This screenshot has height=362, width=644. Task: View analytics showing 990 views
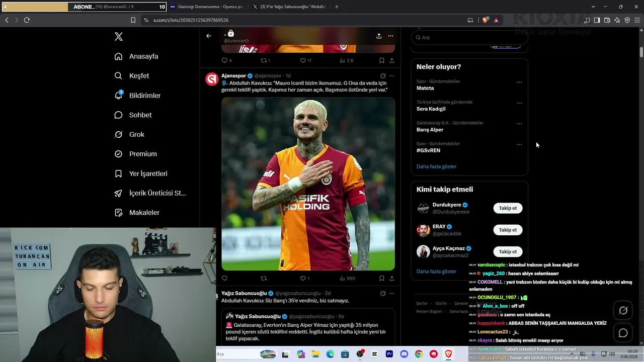(x=347, y=278)
